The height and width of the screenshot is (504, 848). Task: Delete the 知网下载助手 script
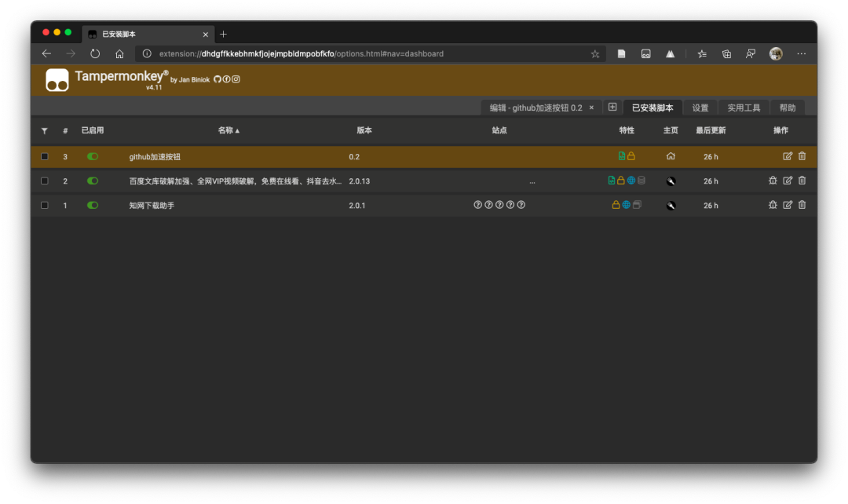[x=802, y=205]
